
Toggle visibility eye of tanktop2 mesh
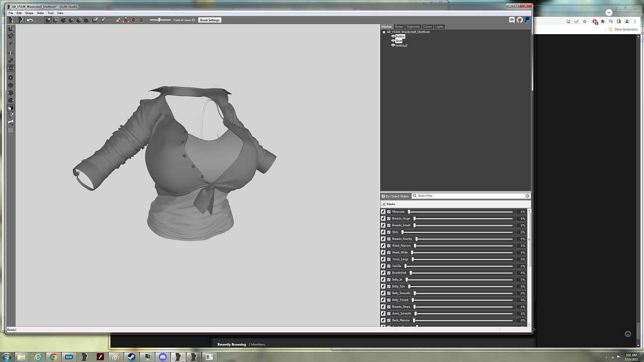[393, 45]
